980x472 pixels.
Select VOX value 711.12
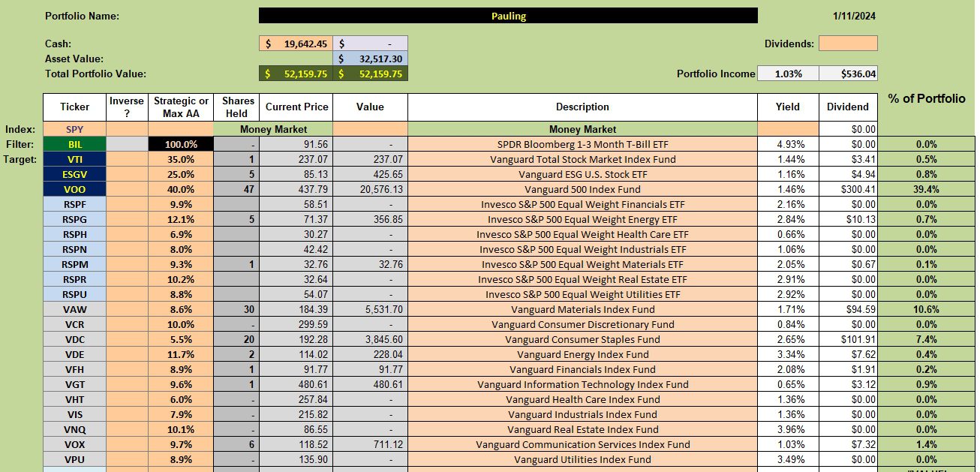(x=370, y=444)
